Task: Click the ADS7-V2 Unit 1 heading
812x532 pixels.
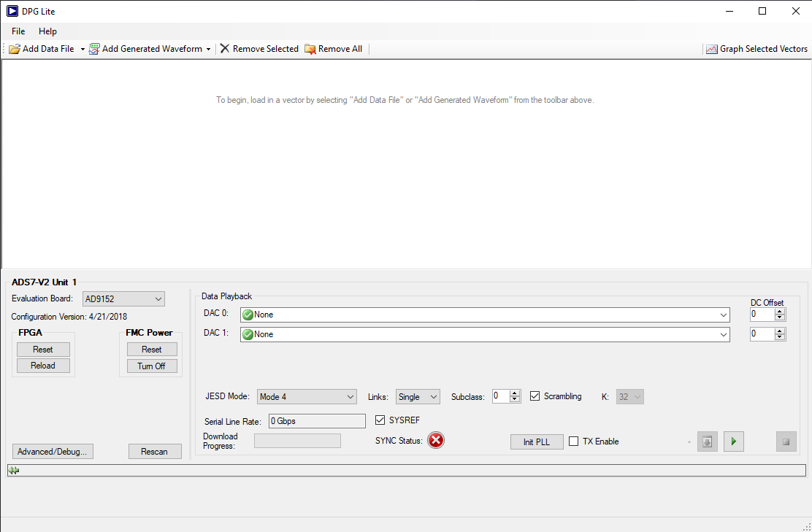Action: pyautogui.click(x=44, y=282)
